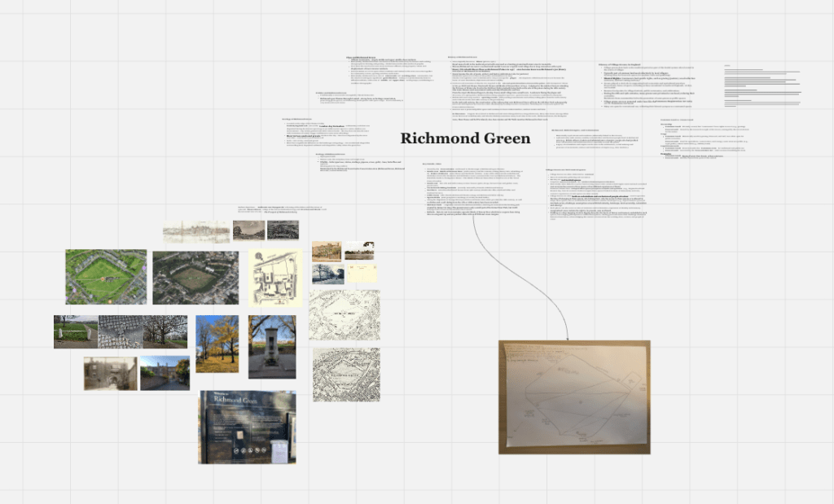834x504 pixels.
Task: Open the yellow-background sketch plan image
Action: click(x=275, y=278)
